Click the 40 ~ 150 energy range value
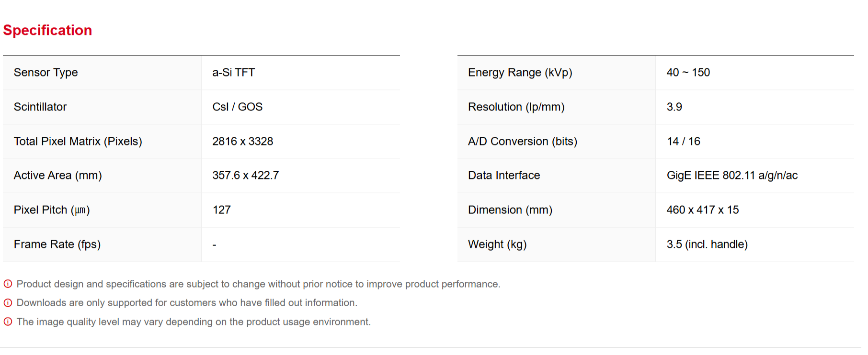The image size is (868, 355). [688, 73]
